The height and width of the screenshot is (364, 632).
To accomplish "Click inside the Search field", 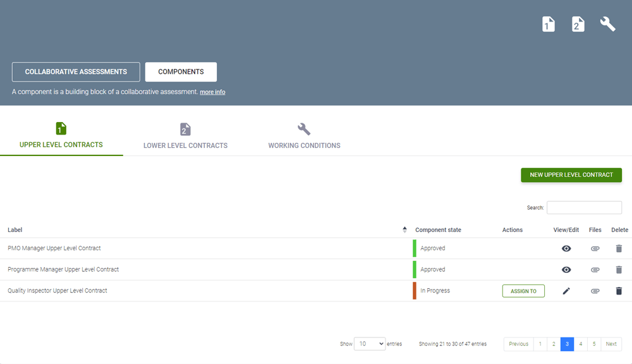I will click(584, 208).
